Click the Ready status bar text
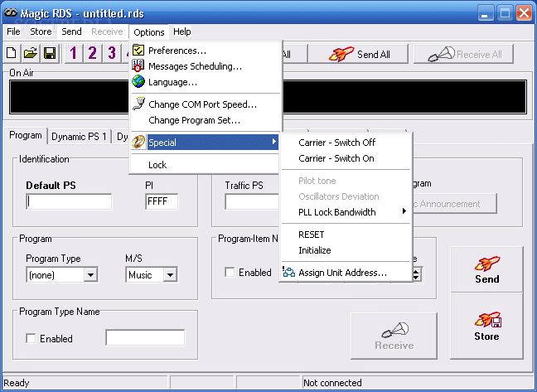This screenshot has width=537, height=392. [16, 383]
